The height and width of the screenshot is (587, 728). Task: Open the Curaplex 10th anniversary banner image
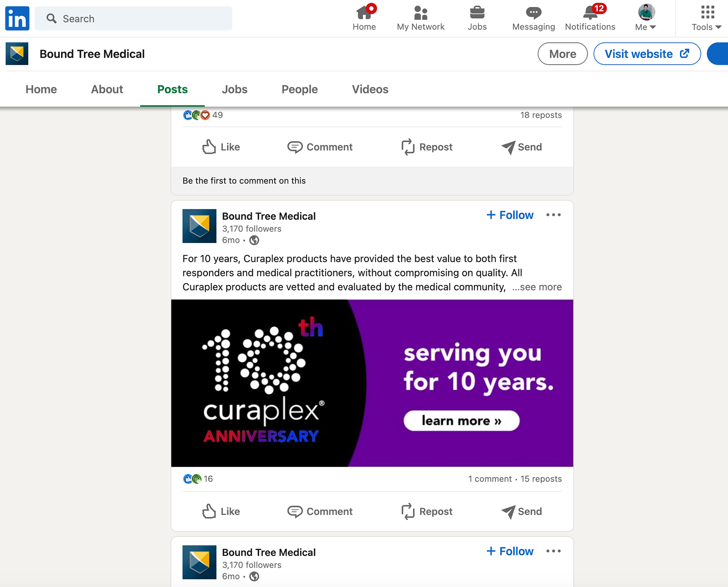pos(372,383)
